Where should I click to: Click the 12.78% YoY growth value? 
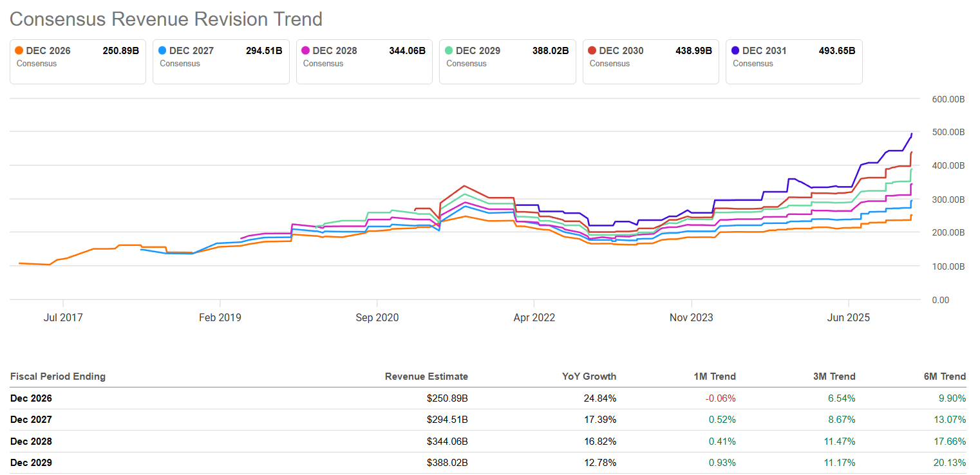tap(601, 463)
